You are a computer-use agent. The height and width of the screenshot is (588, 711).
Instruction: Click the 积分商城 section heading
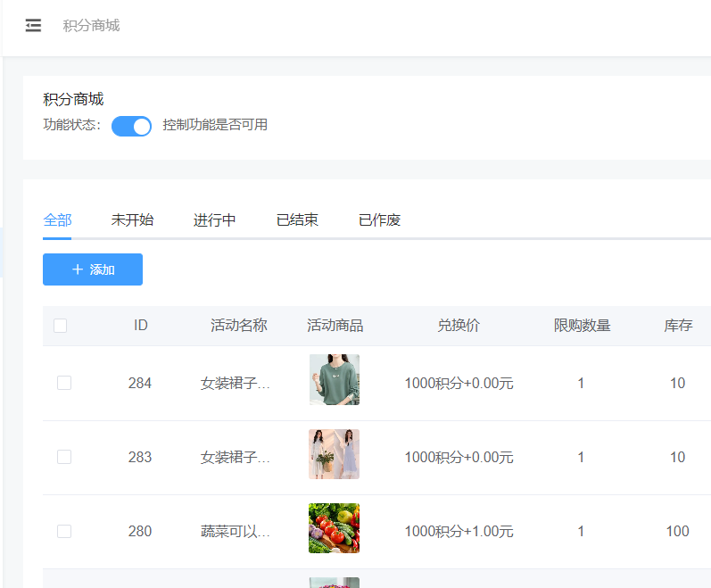coord(73,99)
